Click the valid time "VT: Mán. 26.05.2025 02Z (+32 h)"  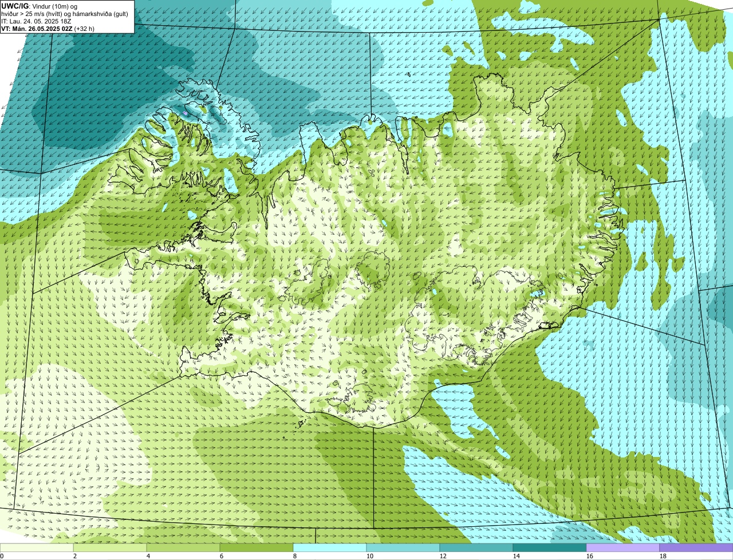click(x=48, y=28)
